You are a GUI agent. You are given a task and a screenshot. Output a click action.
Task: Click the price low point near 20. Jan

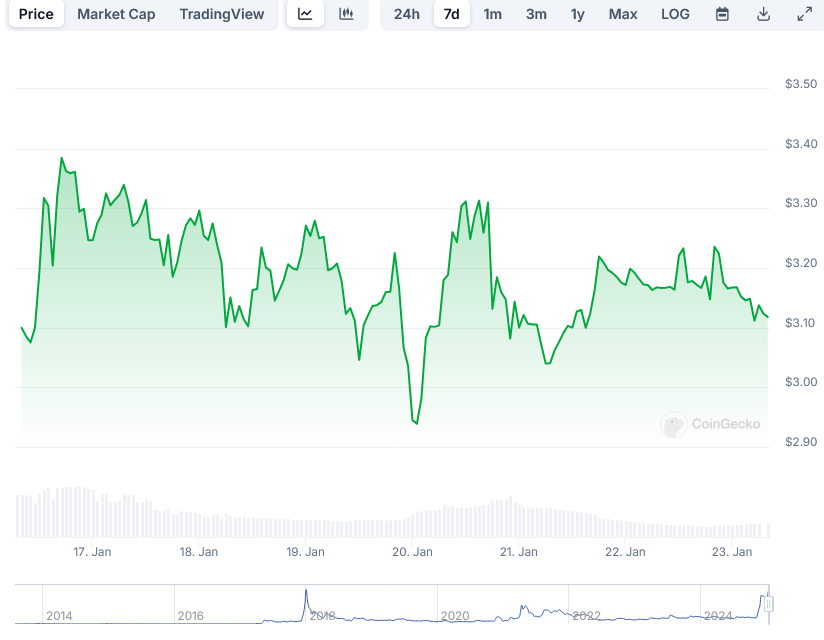[416, 423]
